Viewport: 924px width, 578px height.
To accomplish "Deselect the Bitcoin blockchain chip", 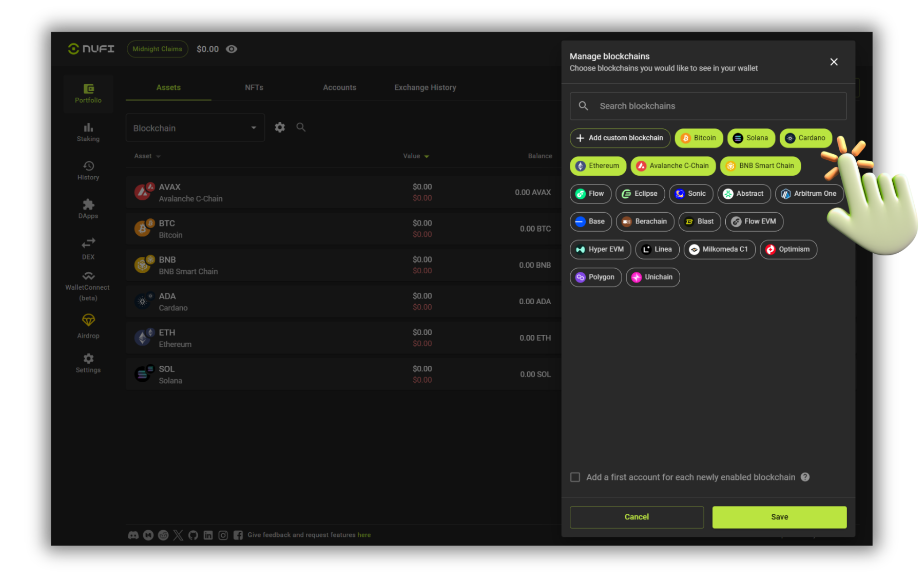I will point(699,138).
